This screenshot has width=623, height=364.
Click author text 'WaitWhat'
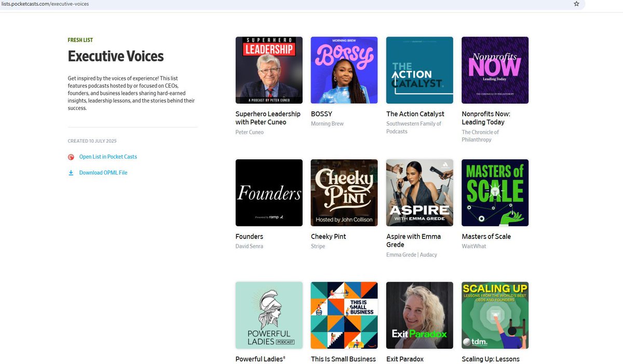(474, 246)
